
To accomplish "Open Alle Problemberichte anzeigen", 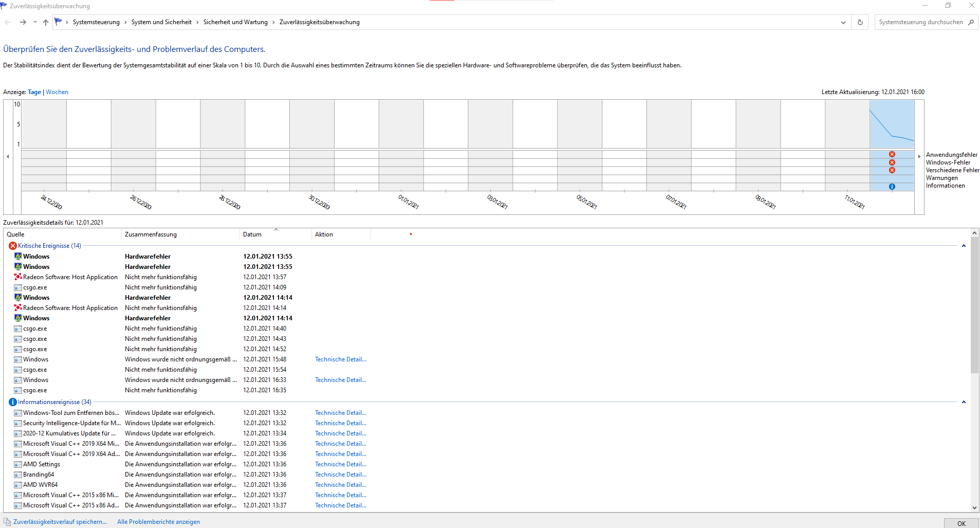I will pos(158,521).
